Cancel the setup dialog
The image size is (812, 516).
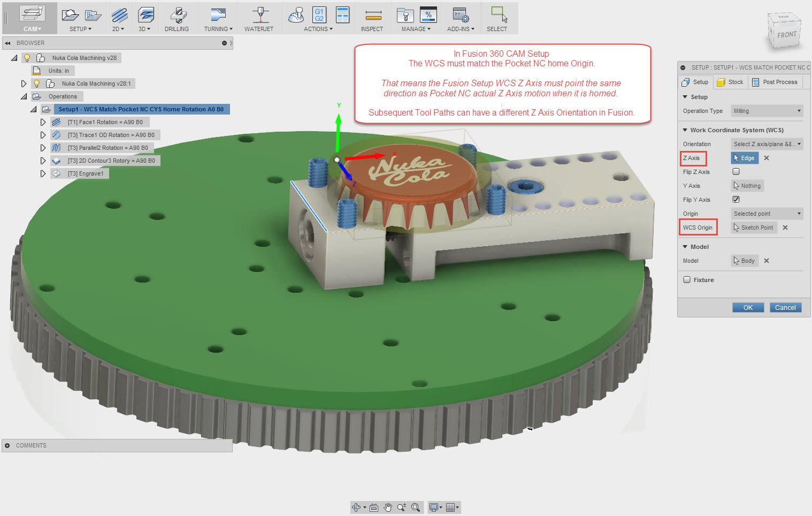pyautogui.click(x=785, y=307)
